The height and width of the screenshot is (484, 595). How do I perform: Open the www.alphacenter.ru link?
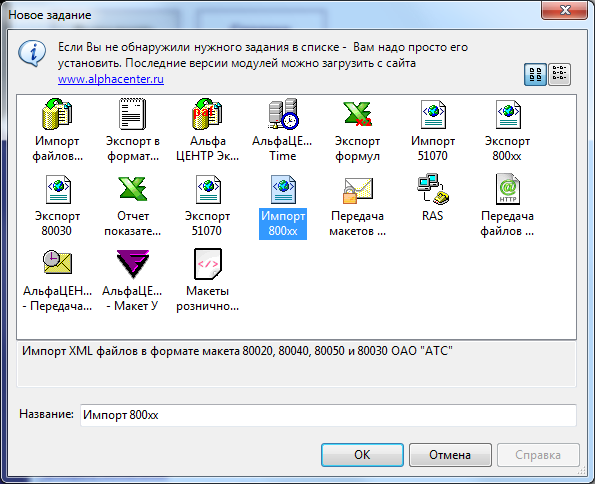[111, 79]
